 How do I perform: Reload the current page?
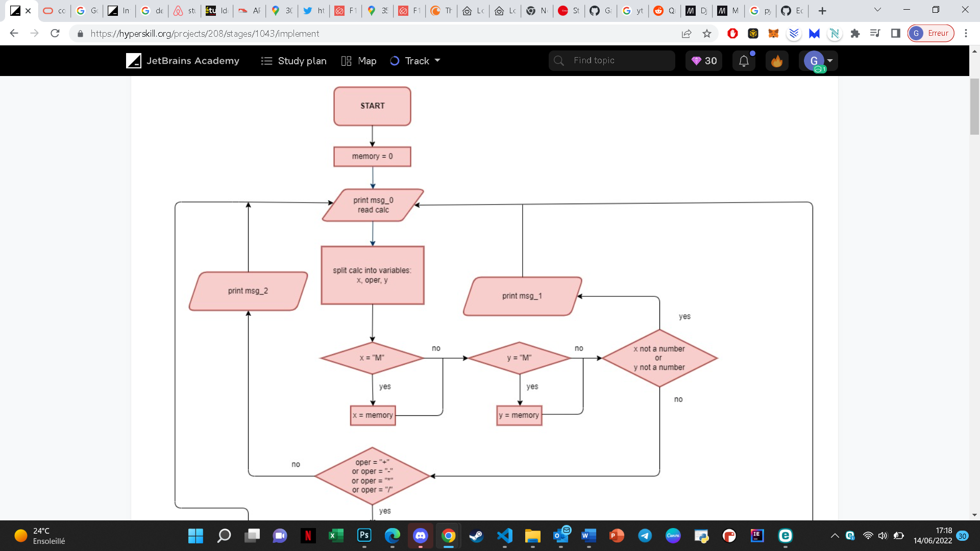(55, 33)
